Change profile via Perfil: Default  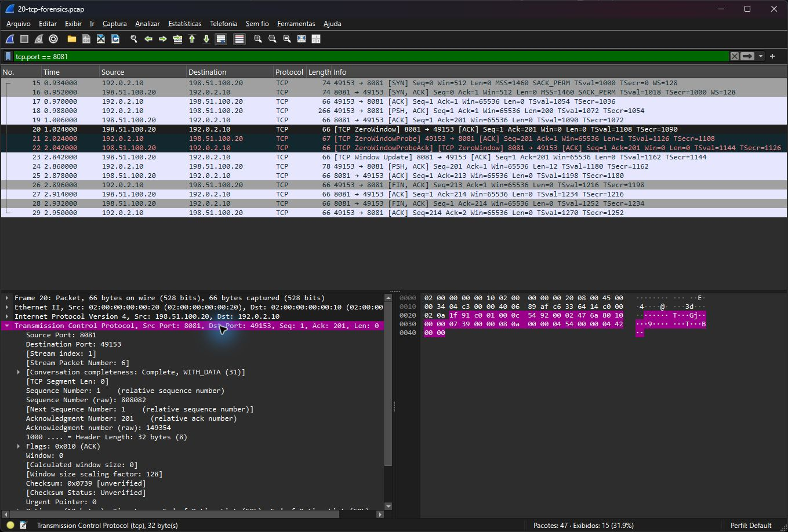pos(751,525)
